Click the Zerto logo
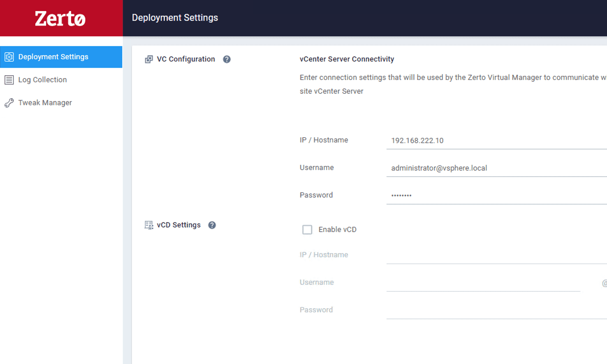The image size is (607, 364). 60,18
